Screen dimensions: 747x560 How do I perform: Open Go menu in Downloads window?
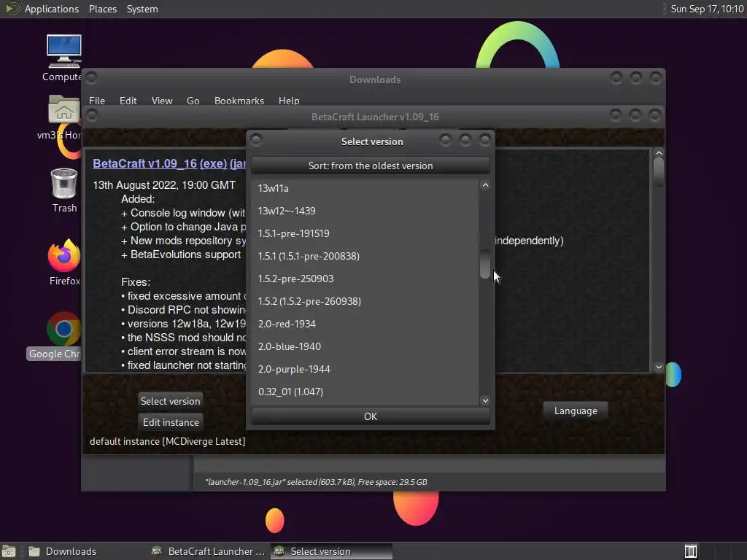pyautogui.click(x=193, y=101)
